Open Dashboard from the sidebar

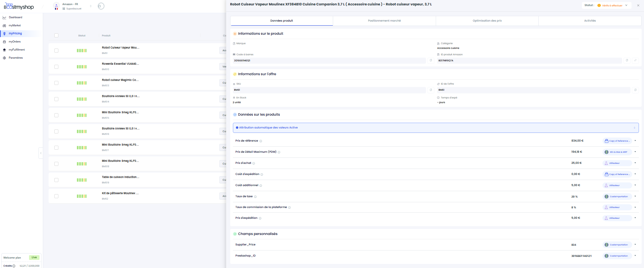point(16,17)
